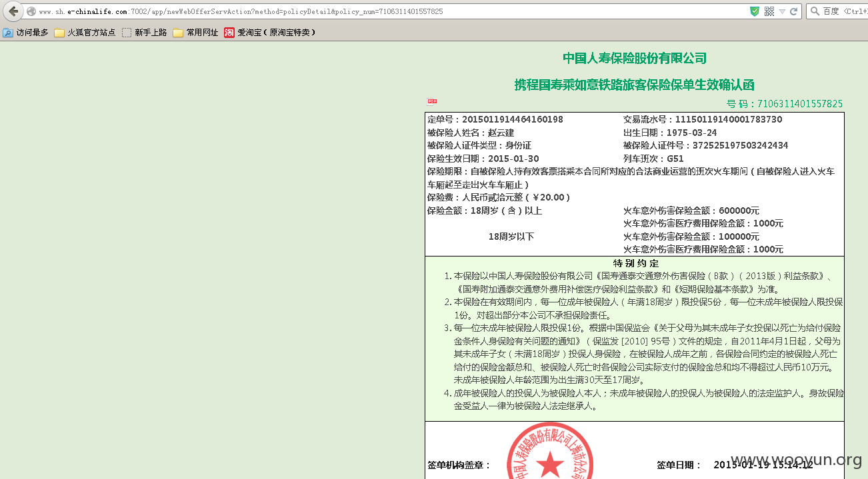Click the 600000元 accident coverage amount
868x479 pixels.
click(738, 211)
